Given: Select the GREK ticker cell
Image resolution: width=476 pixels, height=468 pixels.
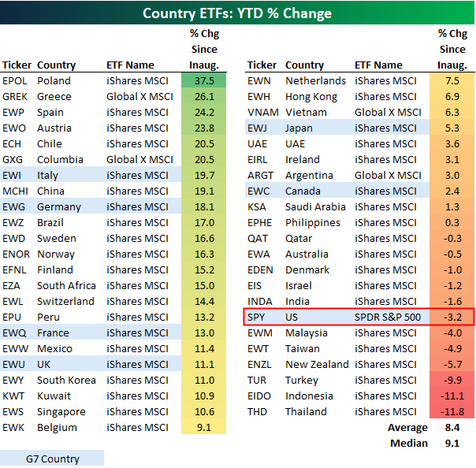Looking at the screenshot, I should tap(16, 96).
